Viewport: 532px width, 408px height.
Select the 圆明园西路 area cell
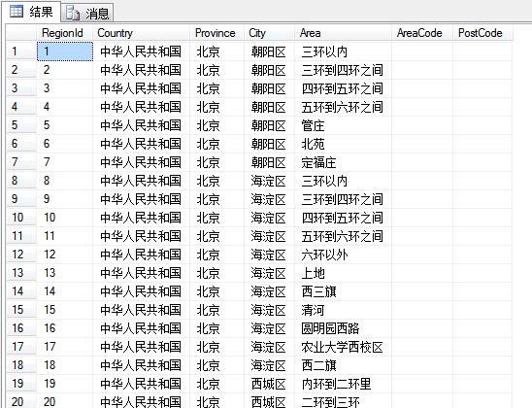pos(343,328)
